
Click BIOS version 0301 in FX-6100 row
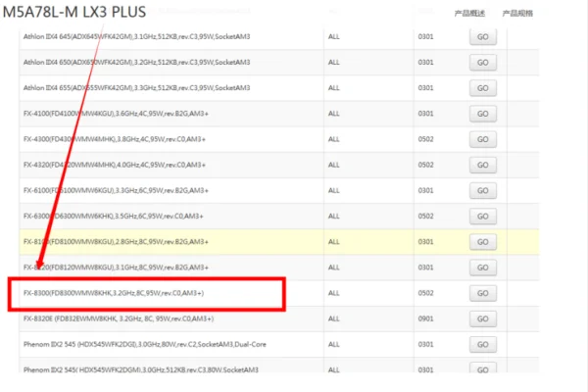(x=425, y=190)
